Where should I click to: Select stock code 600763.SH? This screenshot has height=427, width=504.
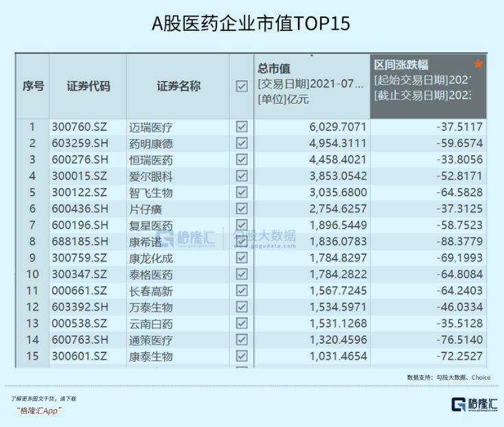coord(80,340)
